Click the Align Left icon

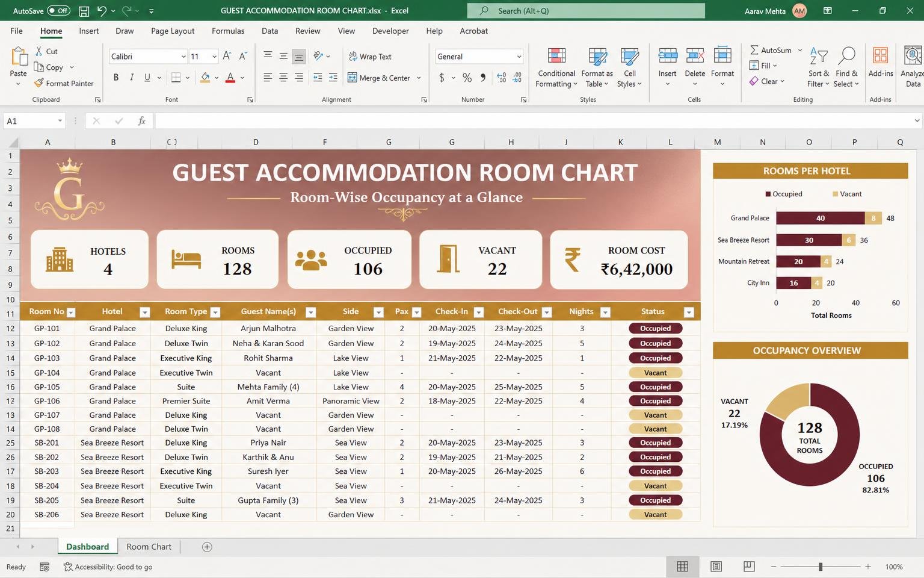click(268, 77)
